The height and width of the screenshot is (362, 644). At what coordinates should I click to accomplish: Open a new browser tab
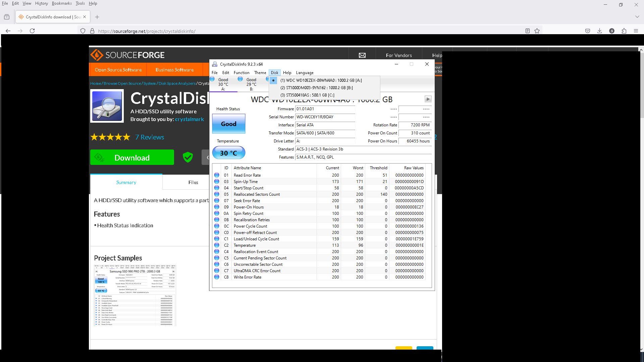point(97,17)
